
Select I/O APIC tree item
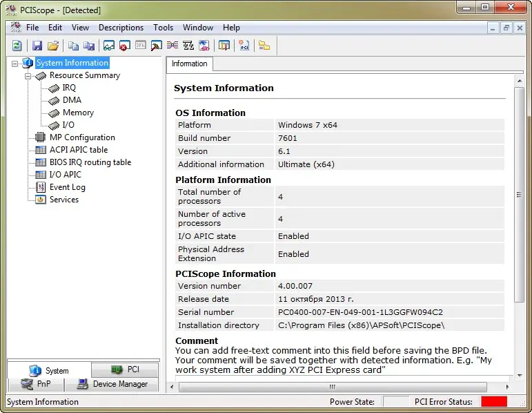tap(66, 175)
